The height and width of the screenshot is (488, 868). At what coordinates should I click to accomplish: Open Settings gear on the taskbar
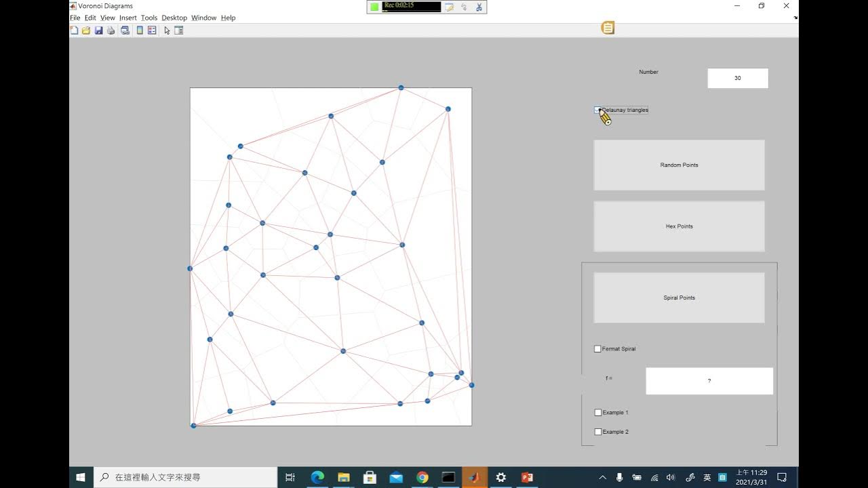point(501,477)
